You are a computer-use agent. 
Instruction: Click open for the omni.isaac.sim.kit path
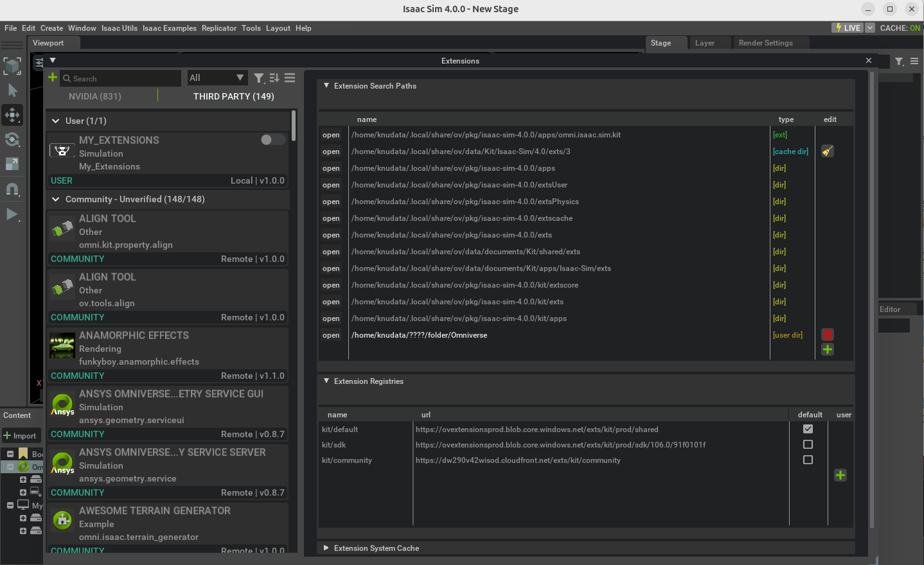click(332, 135)
